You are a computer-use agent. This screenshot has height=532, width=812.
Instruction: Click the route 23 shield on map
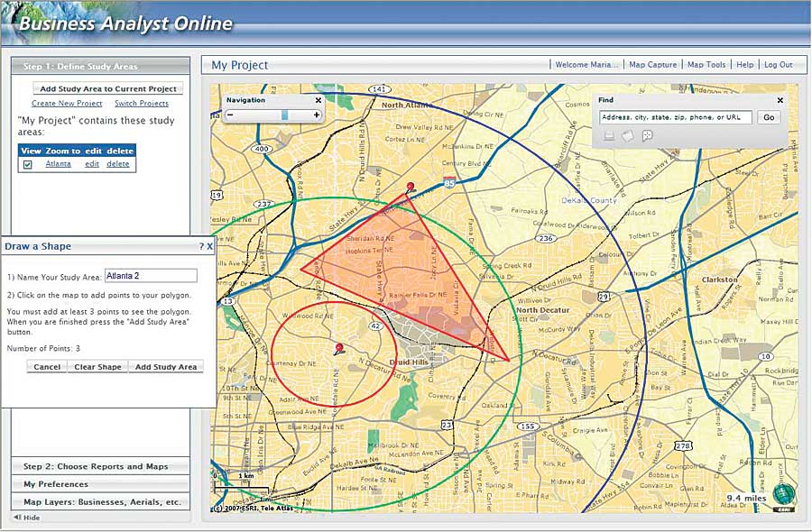(x=447, y=425)
